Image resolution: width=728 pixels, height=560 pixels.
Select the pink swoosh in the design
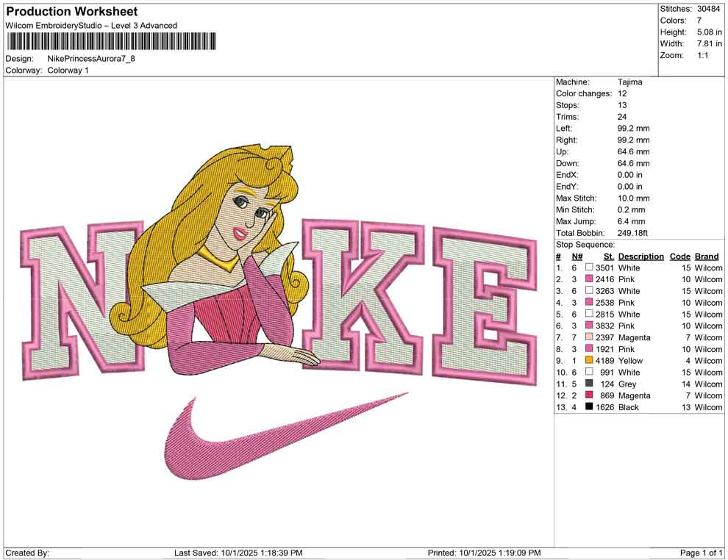pos(285,436)
